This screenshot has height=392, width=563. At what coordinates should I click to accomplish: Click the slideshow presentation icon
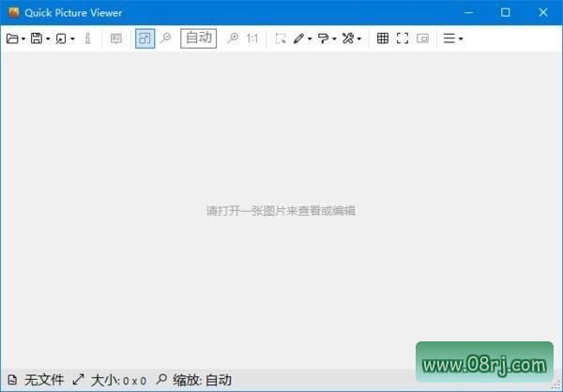(x=116, y=38)
